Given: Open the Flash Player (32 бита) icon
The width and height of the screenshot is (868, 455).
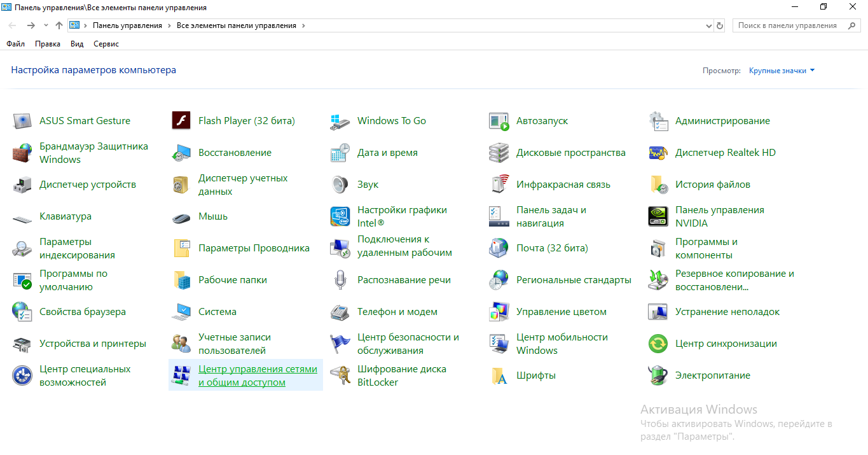Looking at the screenshot, I should coord(181,121).
